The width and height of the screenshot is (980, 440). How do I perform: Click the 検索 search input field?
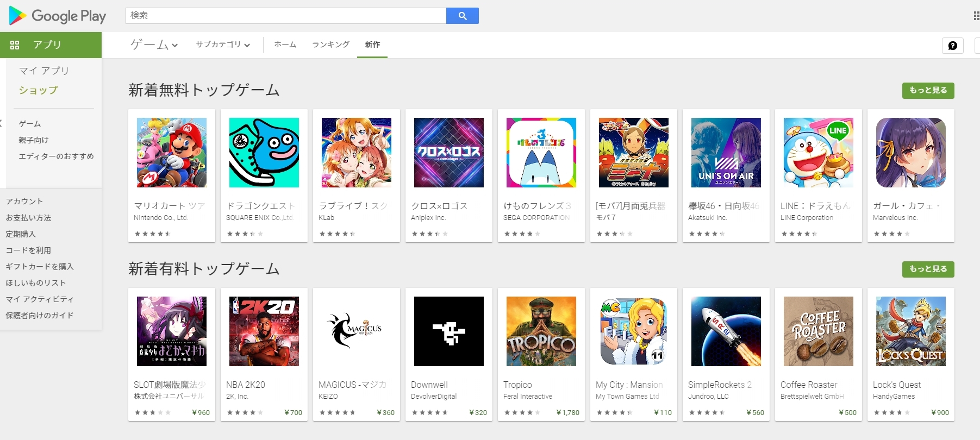click(x=286, y=16)
